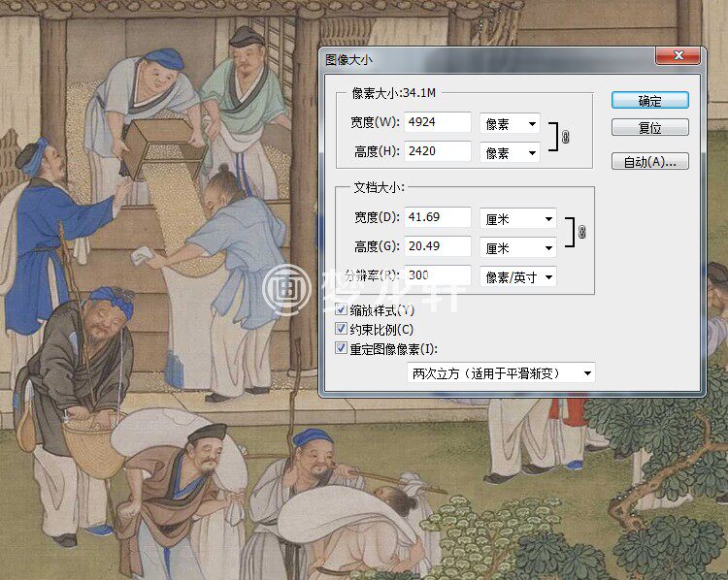Click the document size chain link icon

pyautogui.click(x=581, y=232)
